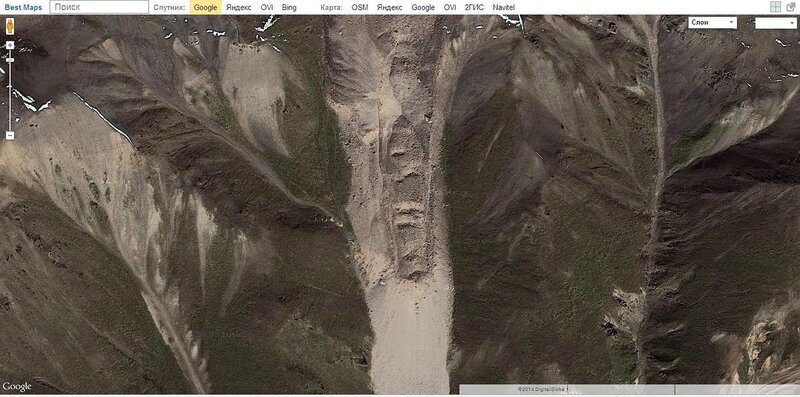
Task: Switch satellite source to Яндекс
Action: point(238,8)
